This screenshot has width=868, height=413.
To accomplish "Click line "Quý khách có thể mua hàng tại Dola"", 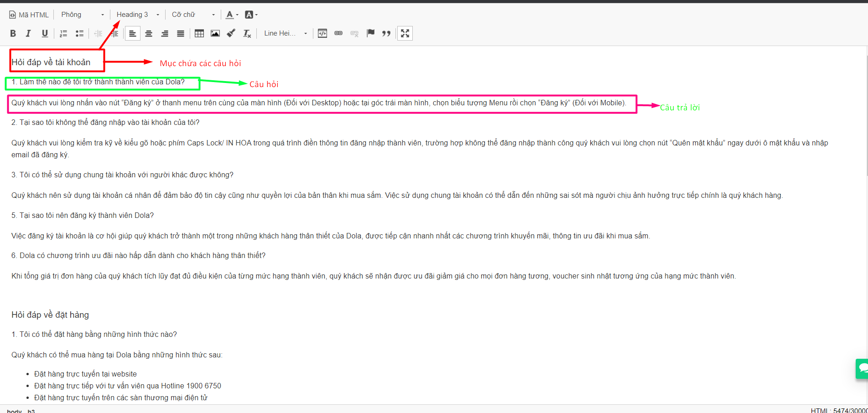I will [117, 355].
